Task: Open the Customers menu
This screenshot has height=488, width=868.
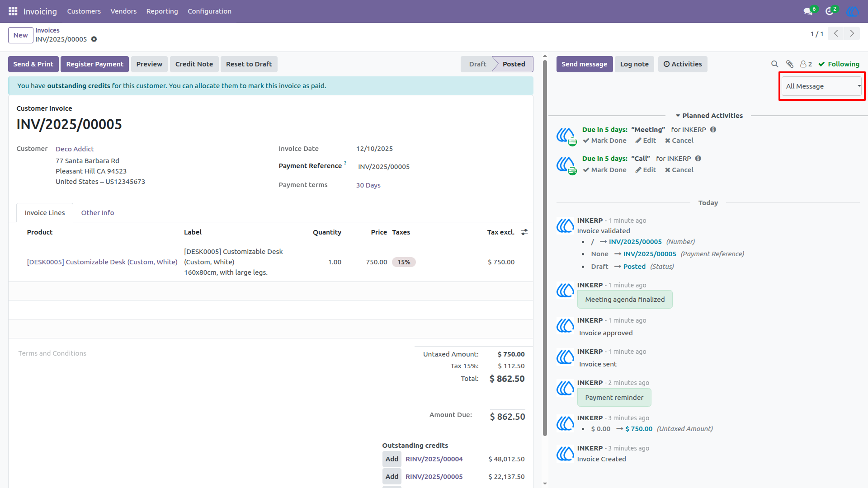Action: (84, 11)
